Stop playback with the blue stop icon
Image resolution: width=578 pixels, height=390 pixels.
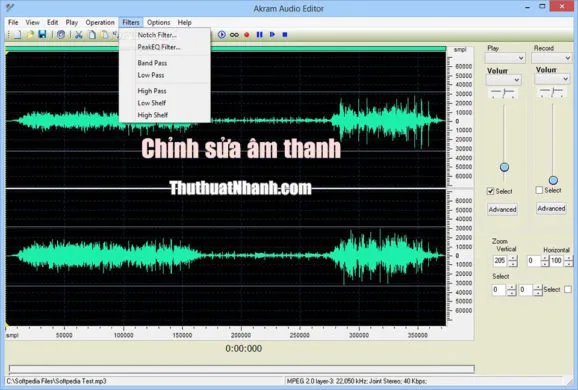pos(285,35)
